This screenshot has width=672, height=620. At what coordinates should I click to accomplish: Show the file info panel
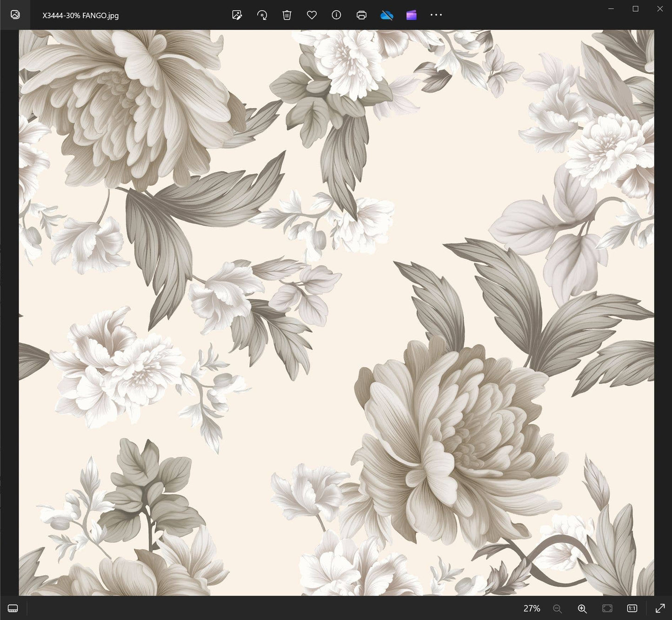click(336, 15)
